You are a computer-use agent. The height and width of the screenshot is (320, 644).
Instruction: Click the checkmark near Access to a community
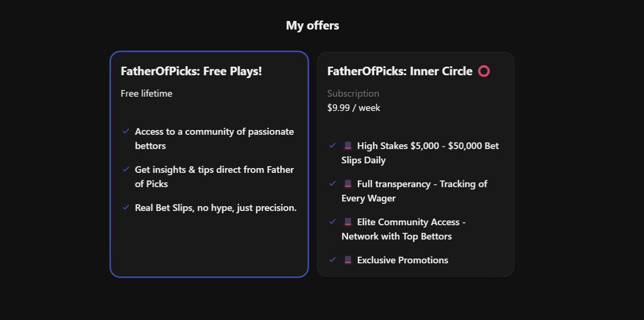126,130
